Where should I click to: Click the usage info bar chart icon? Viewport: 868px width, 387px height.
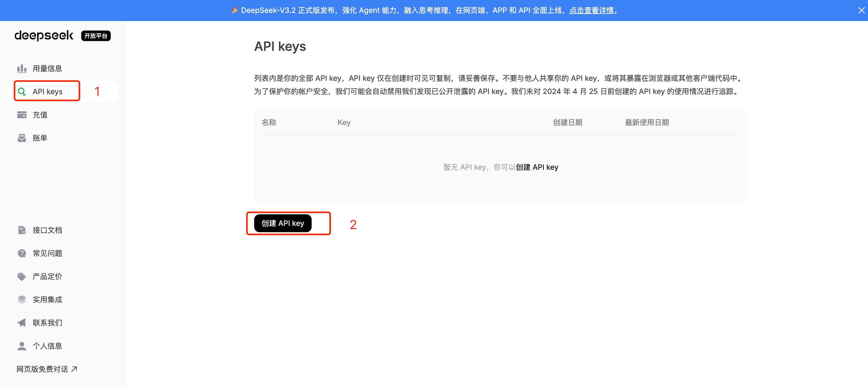[22, 69]
